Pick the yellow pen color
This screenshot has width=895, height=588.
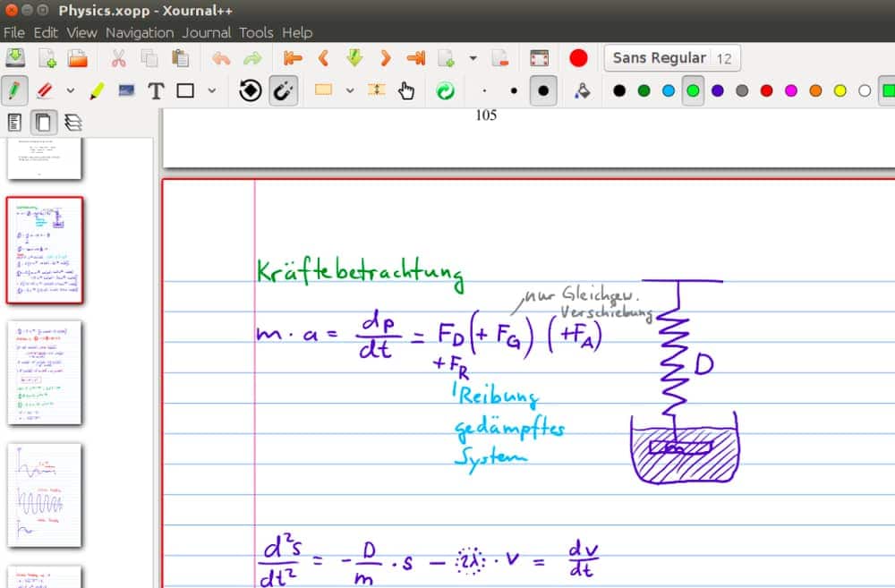tap(840, 90)
